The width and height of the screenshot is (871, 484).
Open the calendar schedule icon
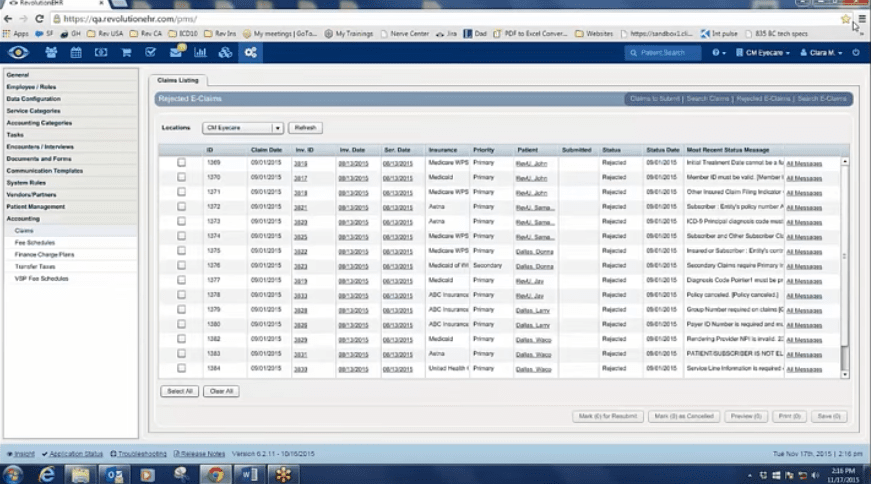point(76,52)
